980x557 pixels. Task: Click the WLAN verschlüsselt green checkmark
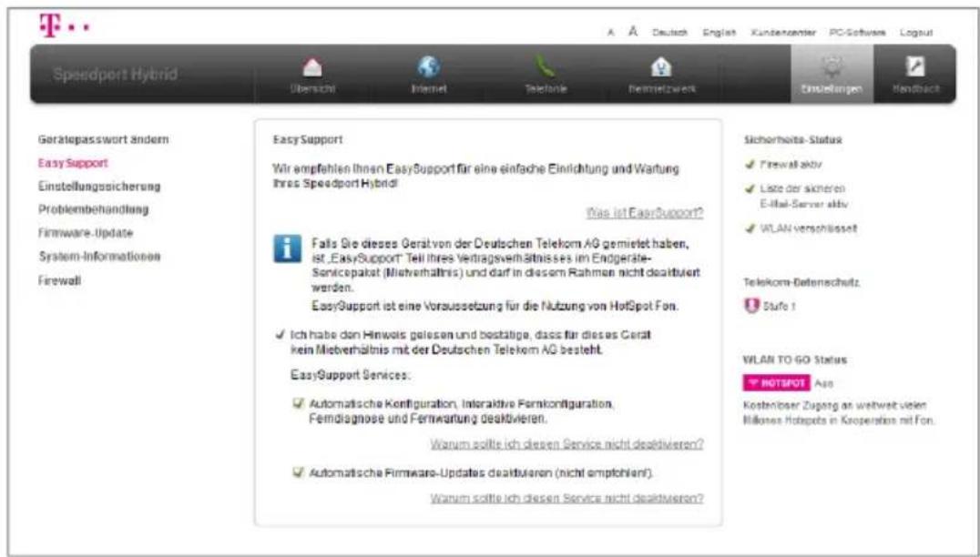(x=750, y=228)
